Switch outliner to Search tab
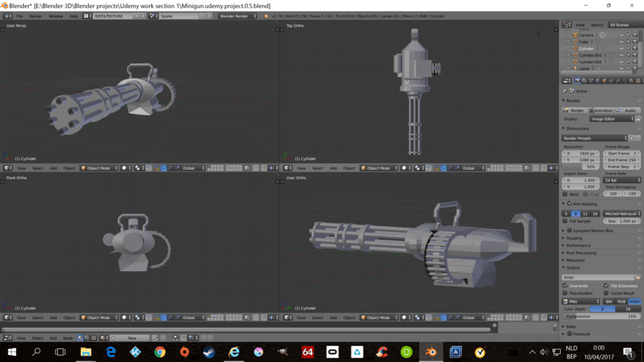644x362 pixels. pyautogui.click(x=597, y=25)
